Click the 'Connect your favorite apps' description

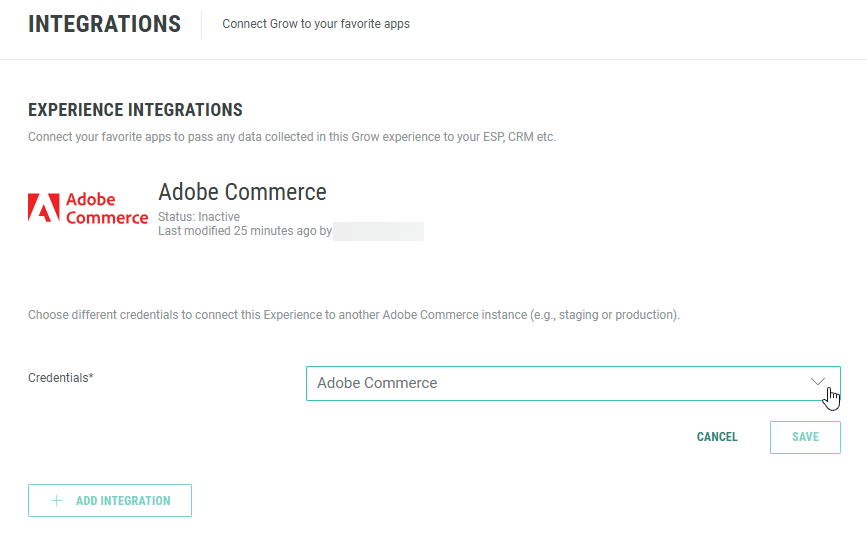click(x=292, y=137)
